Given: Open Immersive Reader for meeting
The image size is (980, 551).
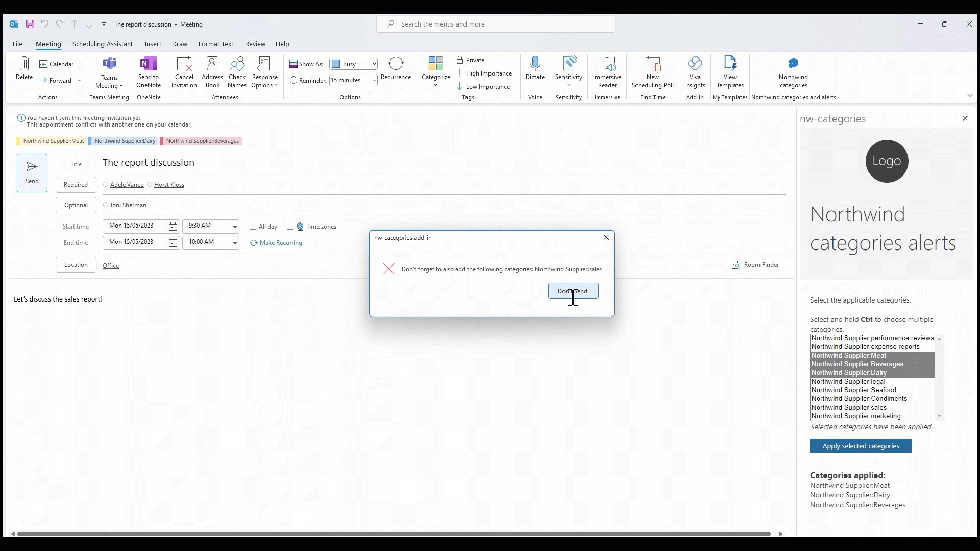Looking at the screenshot, I should point(606,72).
